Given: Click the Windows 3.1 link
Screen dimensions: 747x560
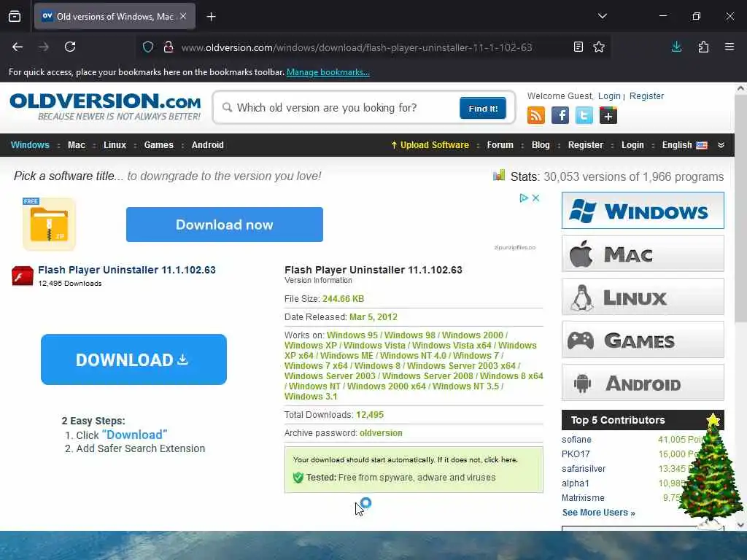Looking at the screenshot, I should point(311,397).
